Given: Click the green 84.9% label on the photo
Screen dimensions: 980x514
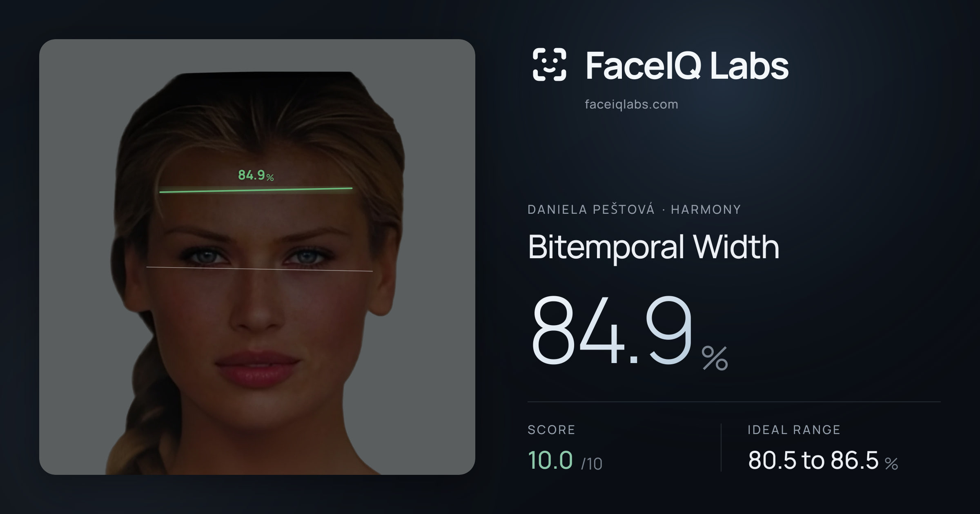Looking at the screenshot, I should tap(256, 175).
